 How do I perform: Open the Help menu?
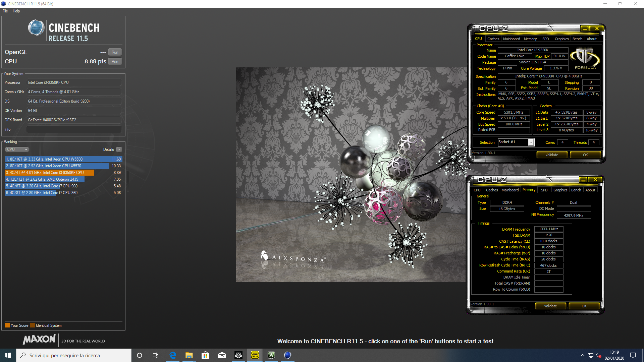pos(16,11)
